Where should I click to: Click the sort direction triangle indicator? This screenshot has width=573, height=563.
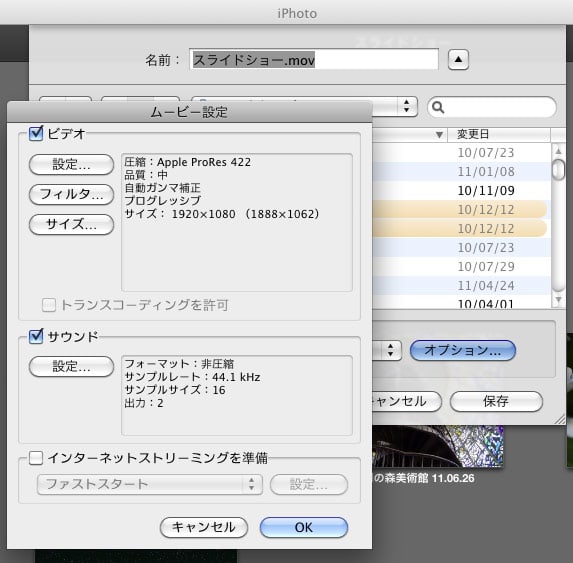click(x=440, y=135)
